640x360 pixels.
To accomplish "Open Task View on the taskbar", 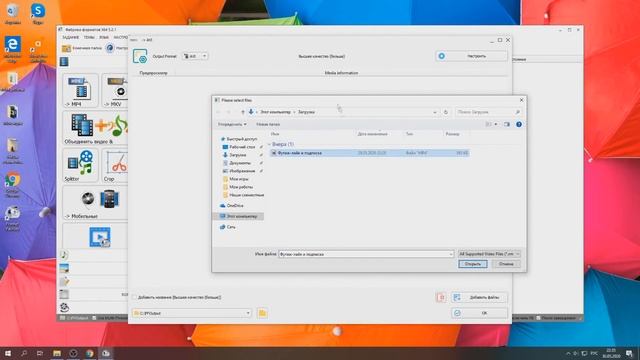I will [x=40, y=353].
